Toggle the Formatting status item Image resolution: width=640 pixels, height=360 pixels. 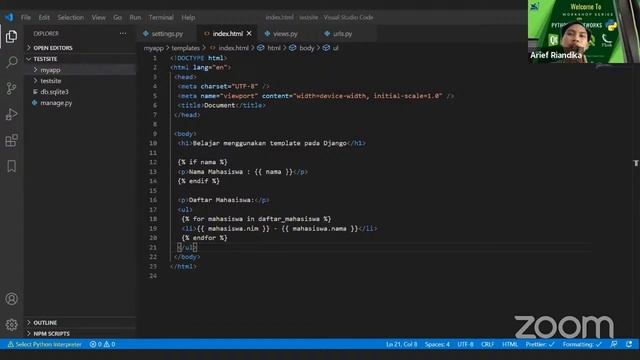pyautogui.click(x=582, y=344)
